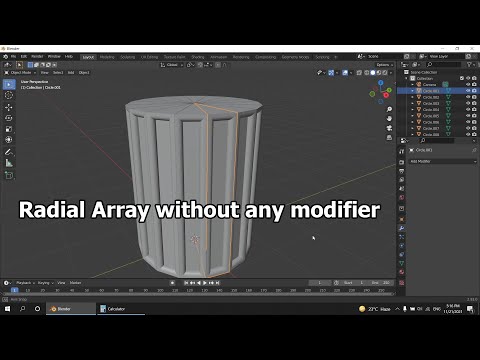Select the Move tool
The width and height of the screenshot is (480, 360).
[9, 107]
